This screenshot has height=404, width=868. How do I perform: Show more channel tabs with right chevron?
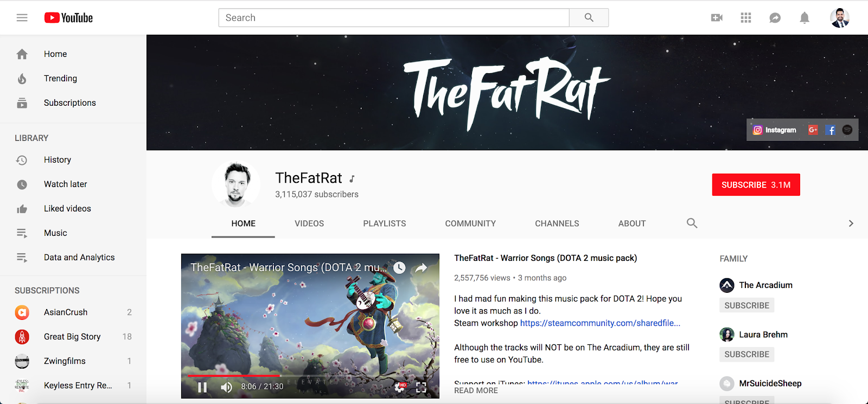851,223
